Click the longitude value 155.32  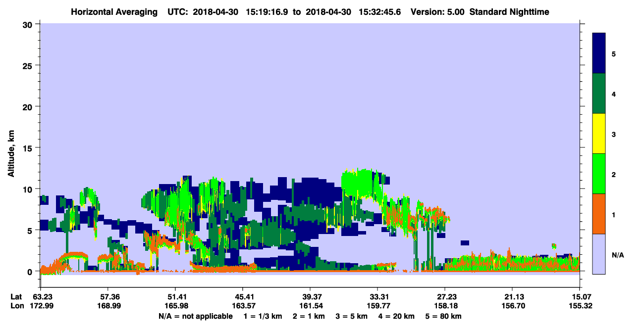click(x=580, y=306)
